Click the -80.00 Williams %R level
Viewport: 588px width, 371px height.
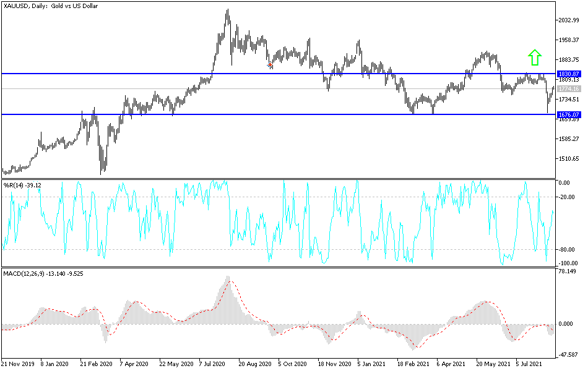pos(566,250)
